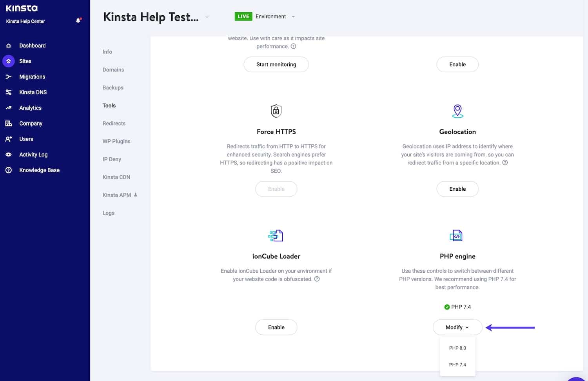Click the Kinsta APM beta flask icon
Screen dimensions: 588x381
tap(136, 195)
